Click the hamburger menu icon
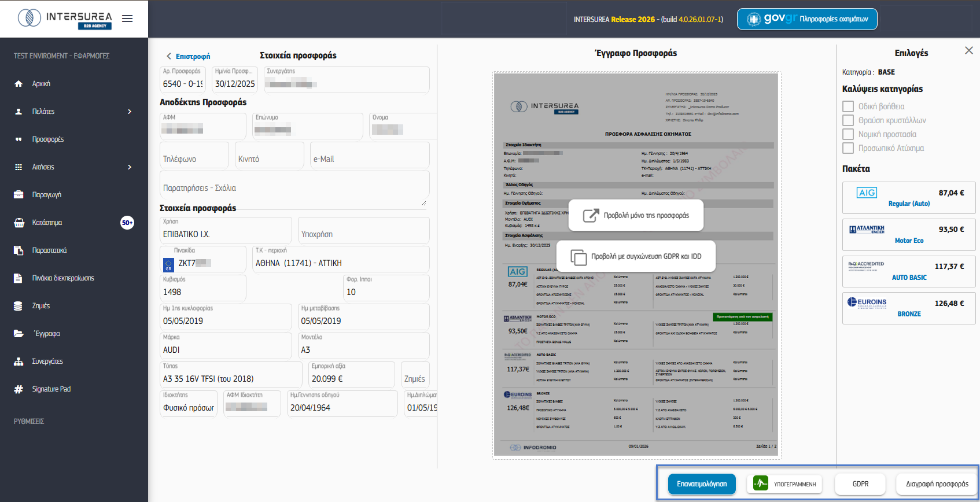Viewport: 980px width, 502px height. pos(127,19)
